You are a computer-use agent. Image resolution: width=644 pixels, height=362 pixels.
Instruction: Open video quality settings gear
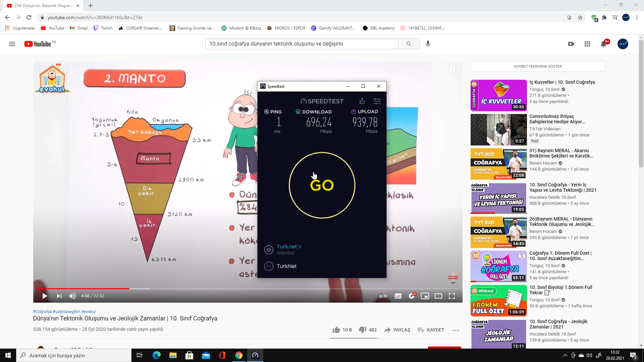(412, 296)
